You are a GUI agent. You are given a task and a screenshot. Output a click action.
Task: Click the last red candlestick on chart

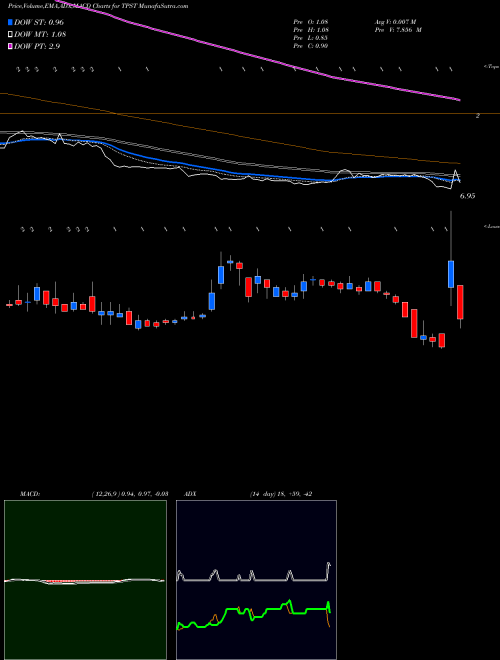[x=460, y=302]
